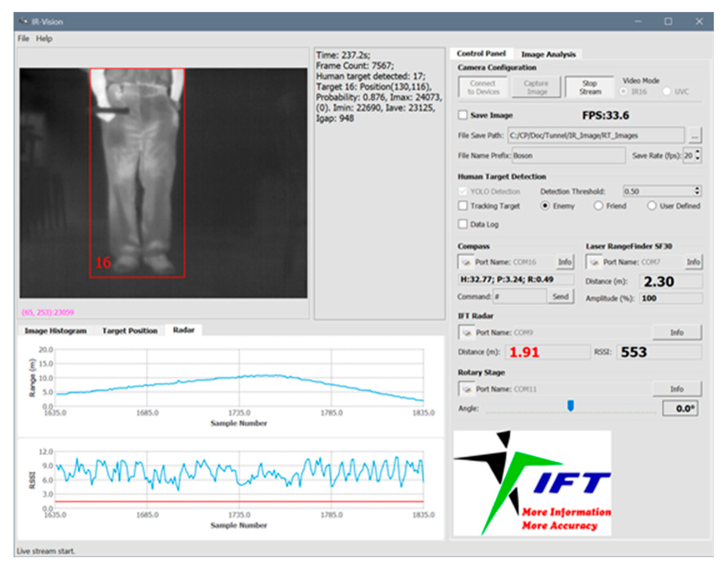The width and height of the screenshot is (728, 576).
Task: Enable the Save Image checkbox
Action: (462, 115)
